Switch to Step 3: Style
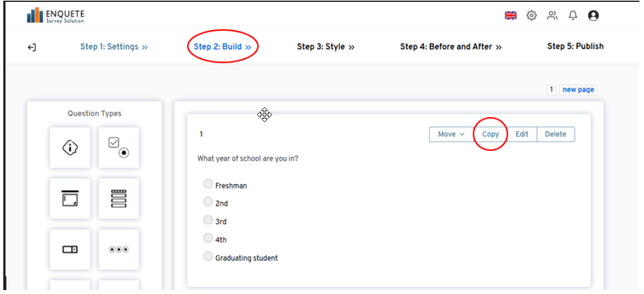644x294 pixels. coord(325,47)
